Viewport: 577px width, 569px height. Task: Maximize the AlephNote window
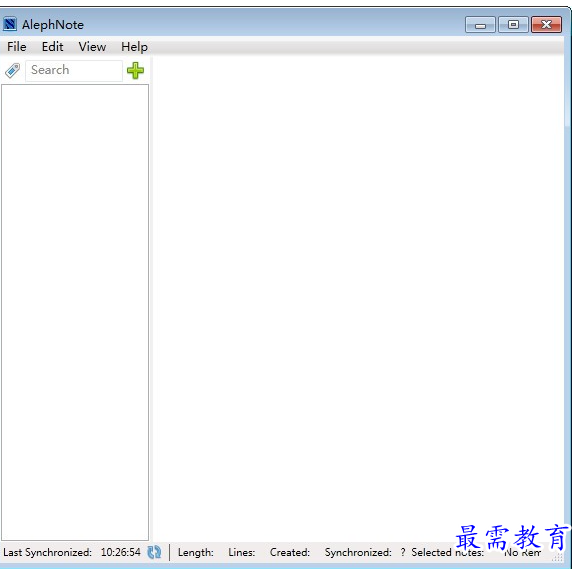point(513,25)
